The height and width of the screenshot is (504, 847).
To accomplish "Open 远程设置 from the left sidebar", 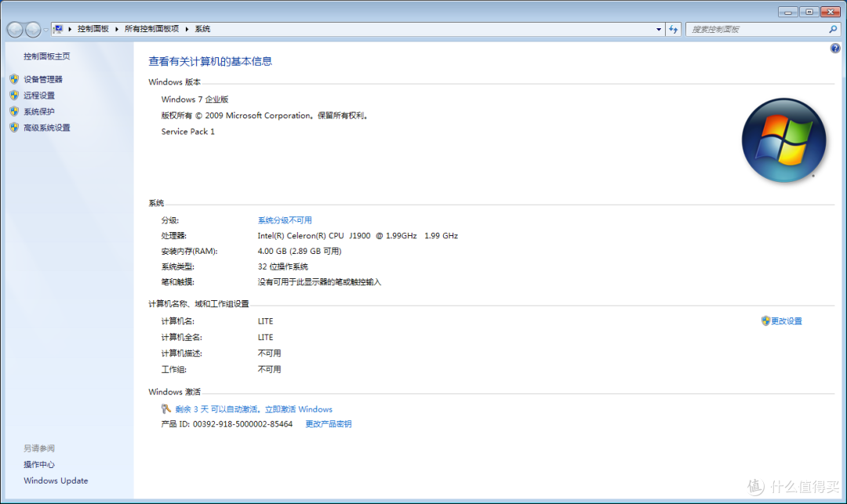I will [39, 96].
